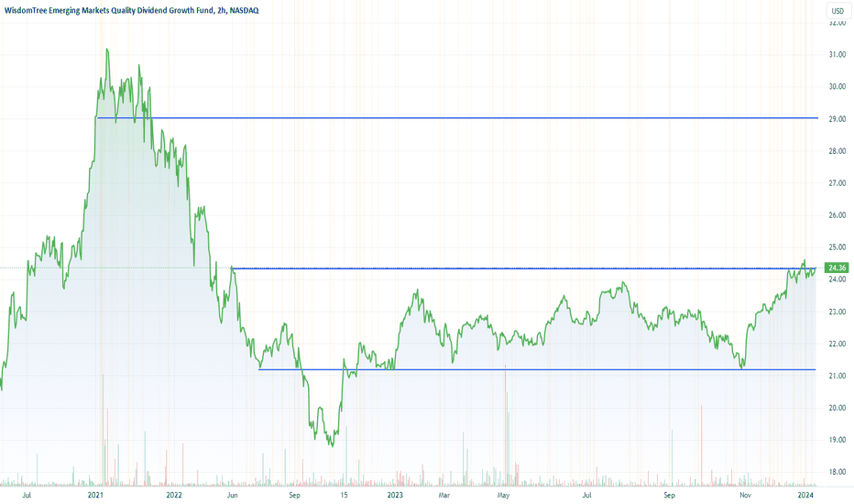This screenshot has height=504, width=854.
Task: Click the 23.00 price axis label
Action: click(838, 312)
